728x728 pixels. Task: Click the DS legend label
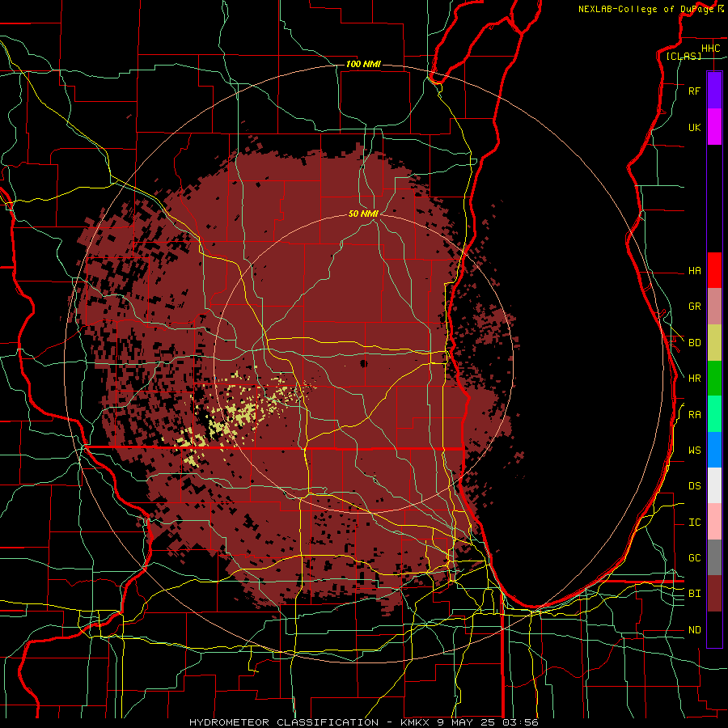[x=694, y=486]
